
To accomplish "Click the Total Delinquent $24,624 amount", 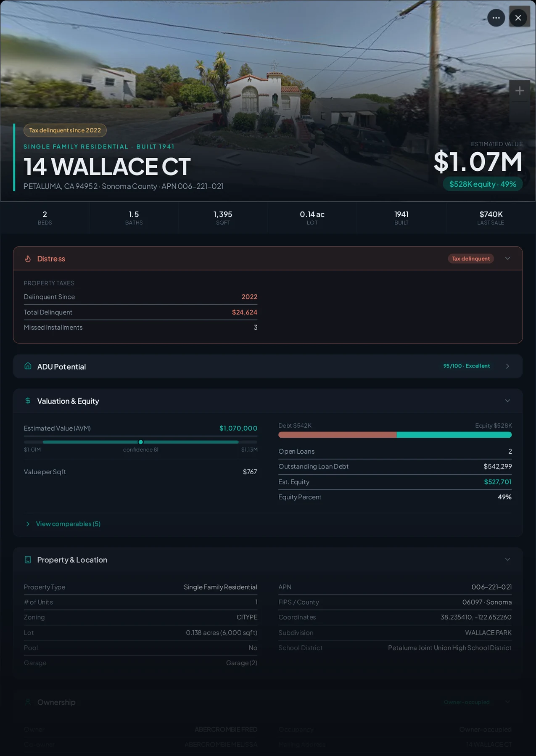I will [245, 312].
